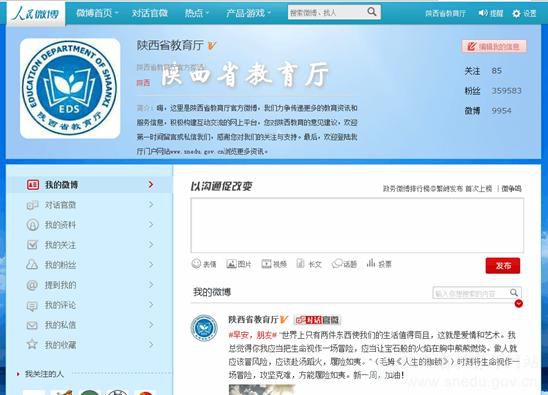Go to 对话官微 in top navigation
Screen dimensions: 548x395
coord(150,13)
